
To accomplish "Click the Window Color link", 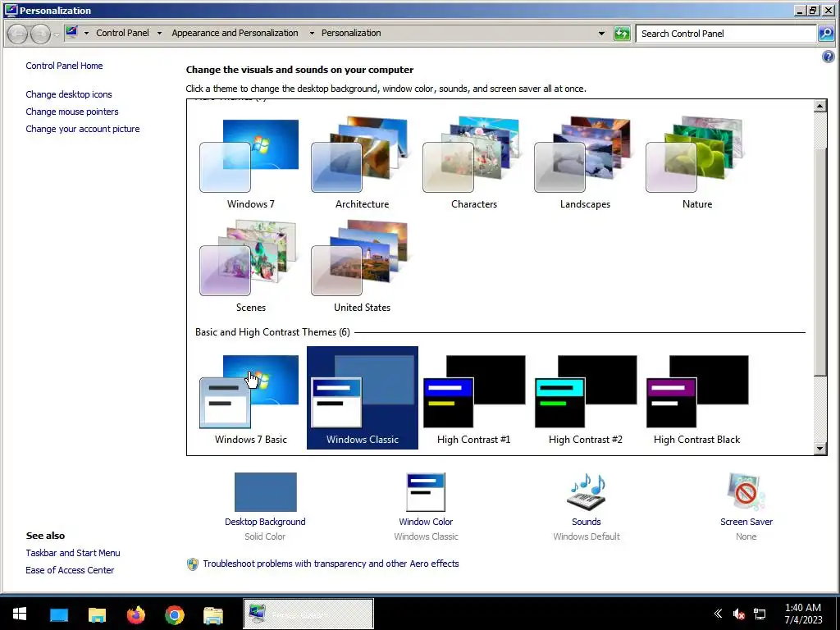I will coord(426,522).
